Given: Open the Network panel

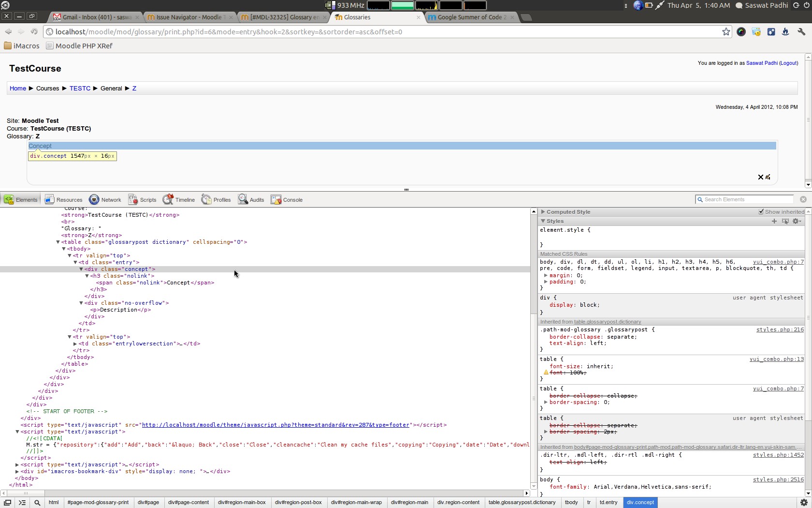Looking at the screenshot, I should (105, 200).
